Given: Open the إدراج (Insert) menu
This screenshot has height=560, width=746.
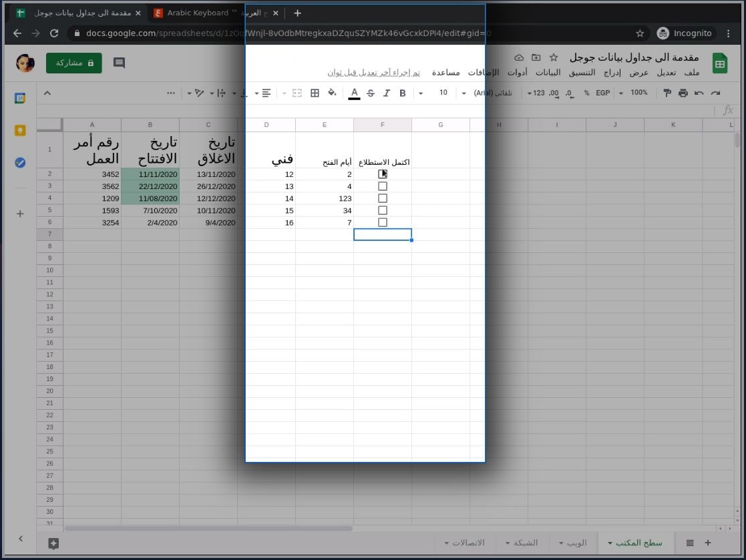Looking at the screenshot, I should [x=612, y=72].
